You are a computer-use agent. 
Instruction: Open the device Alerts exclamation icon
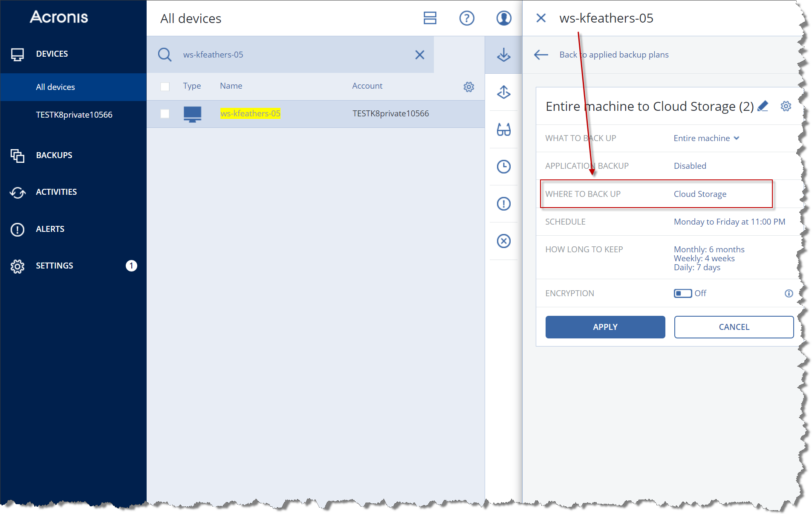(503, 204)
